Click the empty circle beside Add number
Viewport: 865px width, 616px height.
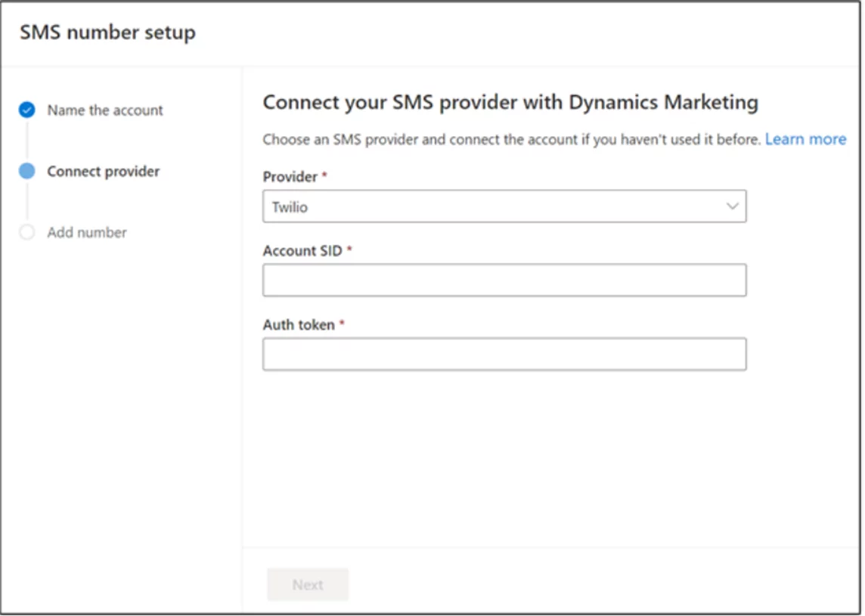point(26,232)
